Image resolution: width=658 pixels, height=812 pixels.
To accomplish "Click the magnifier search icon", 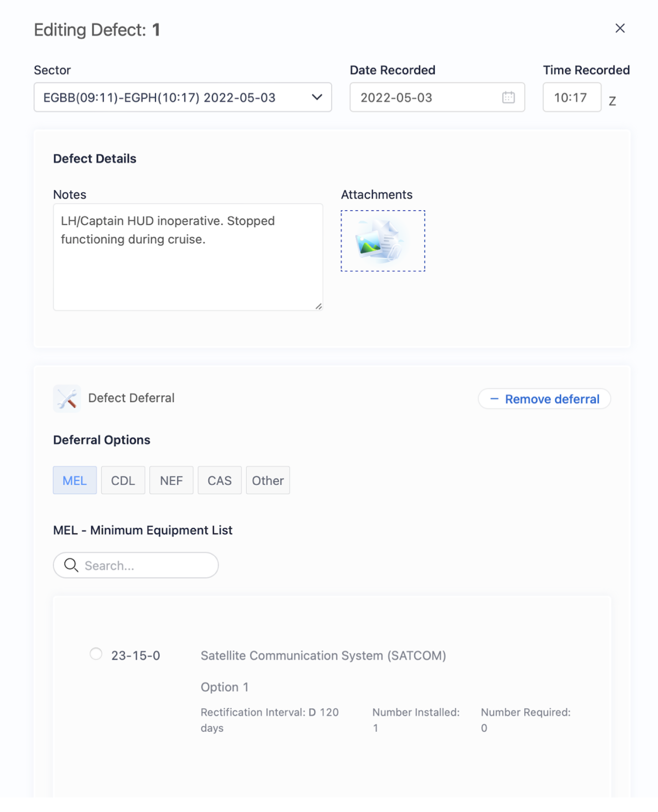I will point(71,565).
